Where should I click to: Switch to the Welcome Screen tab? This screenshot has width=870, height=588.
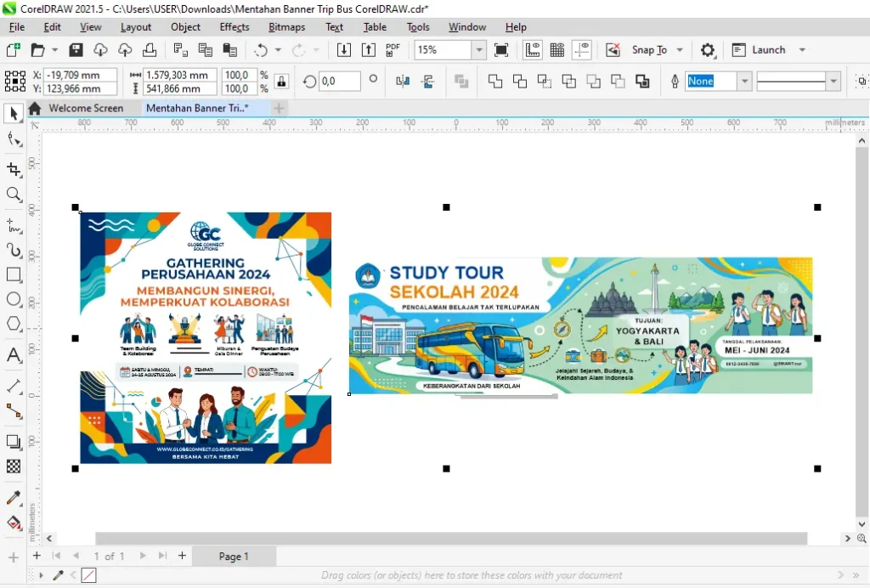(x=86, y=108)
